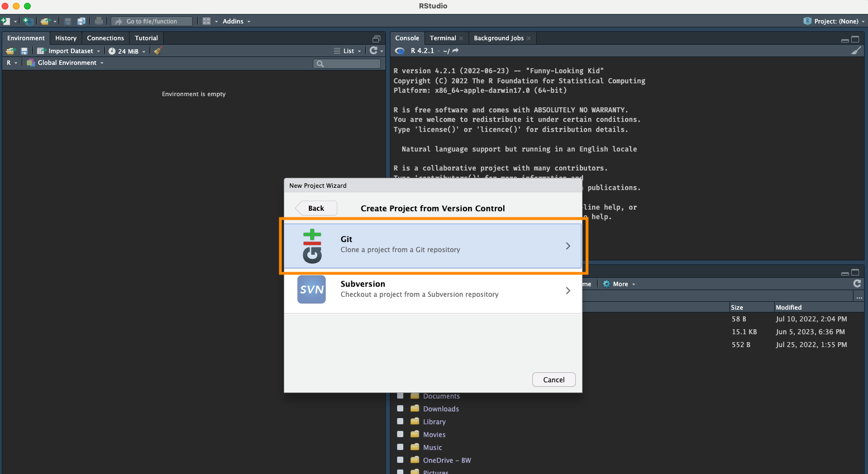Image resolution: width=868 pixels, height=474 pixels.
Task: Click the create new project icon
Action: click(x=28, y=21)
